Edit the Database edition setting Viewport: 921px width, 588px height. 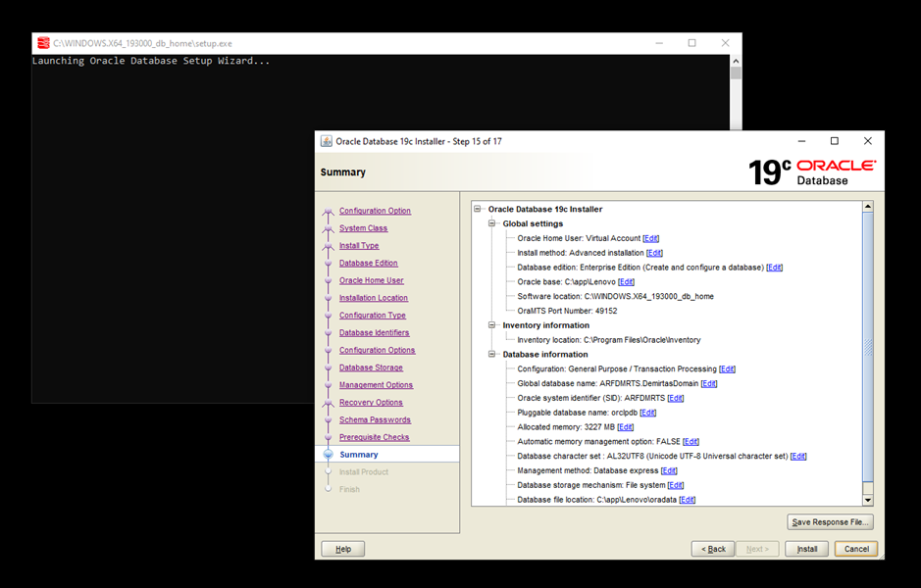(x=774, y=268)
